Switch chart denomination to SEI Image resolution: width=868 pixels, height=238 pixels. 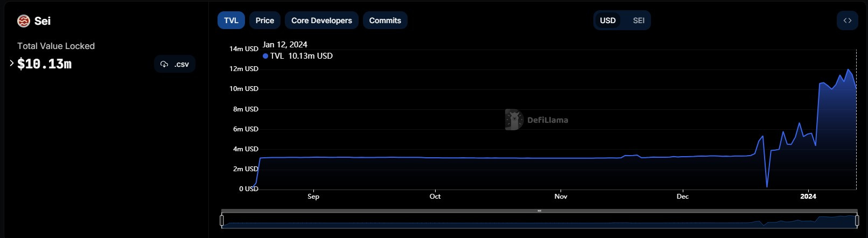639,20
